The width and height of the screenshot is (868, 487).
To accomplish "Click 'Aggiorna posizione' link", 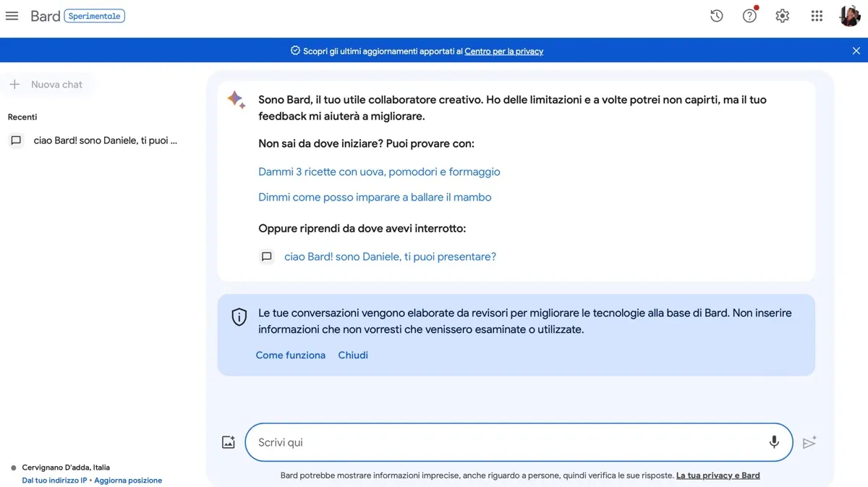I will click(x=128, y=480).
